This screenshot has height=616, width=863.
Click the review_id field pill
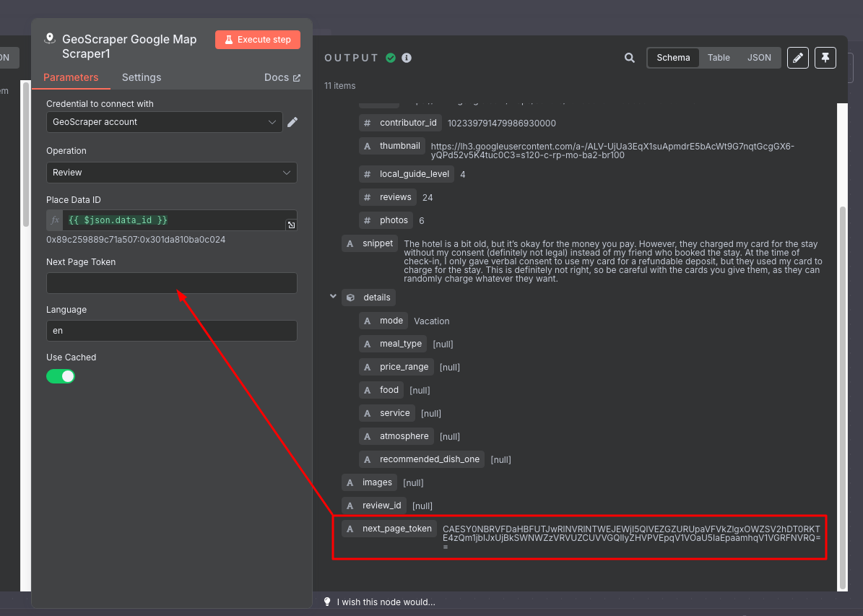[374, 506]
